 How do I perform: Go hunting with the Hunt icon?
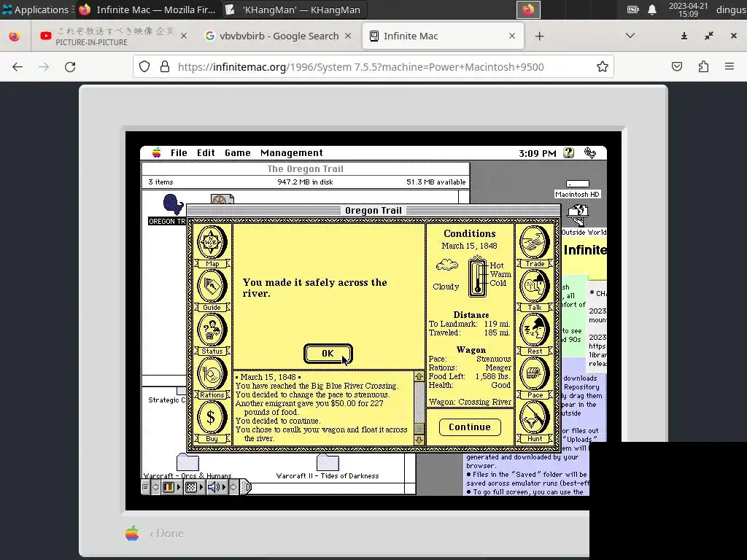point(535,422)
